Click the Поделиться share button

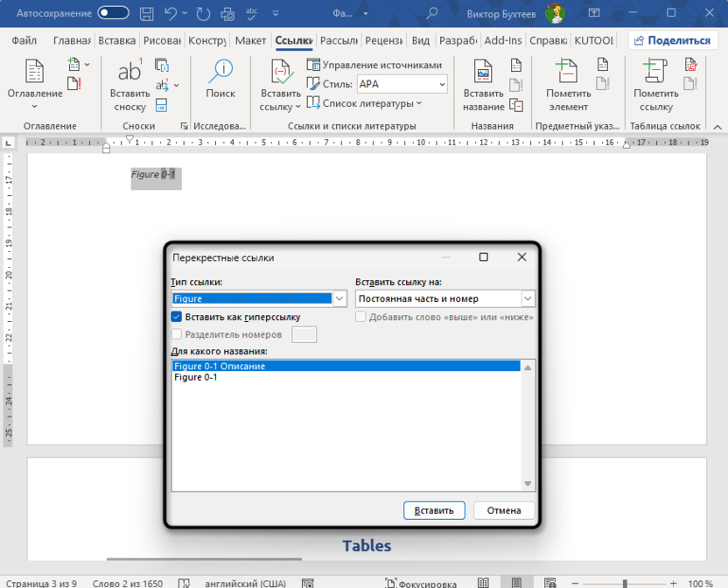click(675, 39)
